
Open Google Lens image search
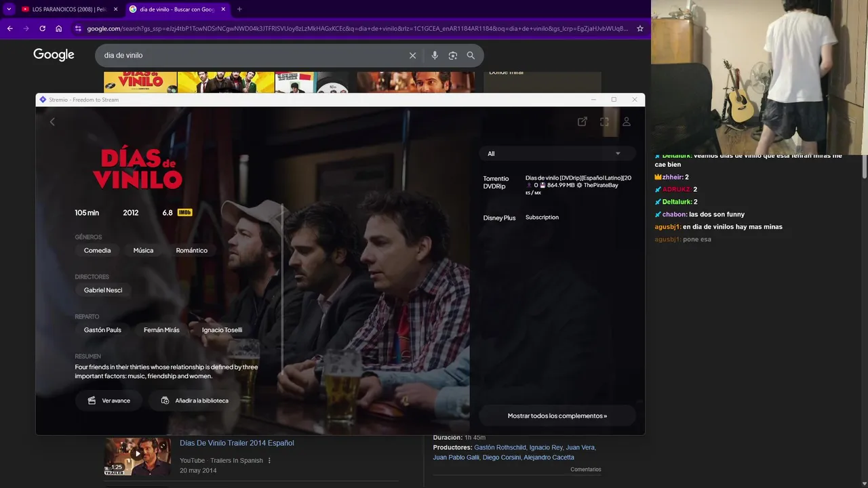pos(453,56)
